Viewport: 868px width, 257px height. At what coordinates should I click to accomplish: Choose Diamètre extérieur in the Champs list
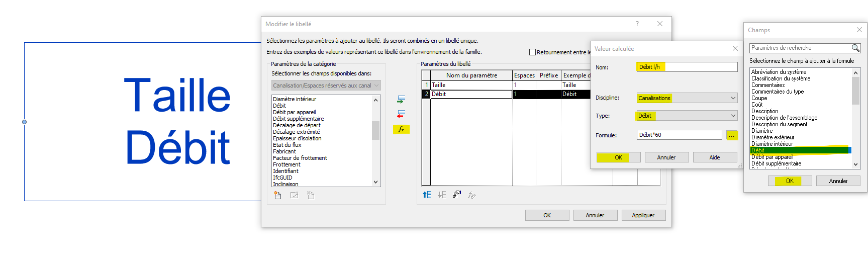773,137
